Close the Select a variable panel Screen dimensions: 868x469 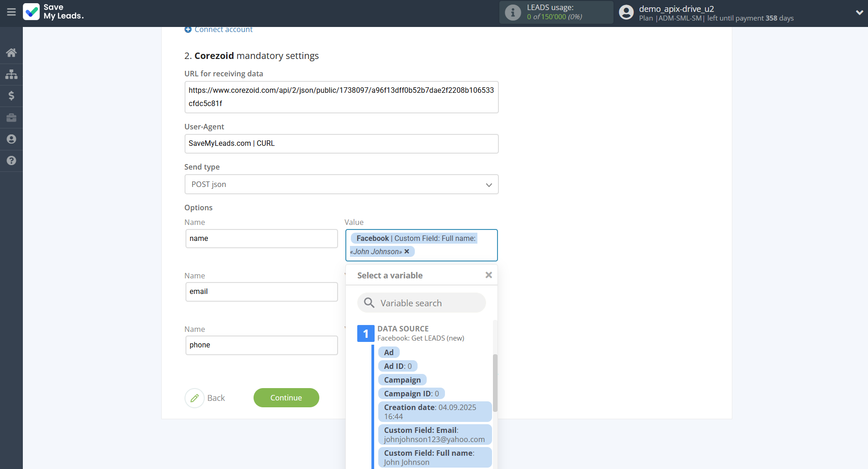click(488, 275)
